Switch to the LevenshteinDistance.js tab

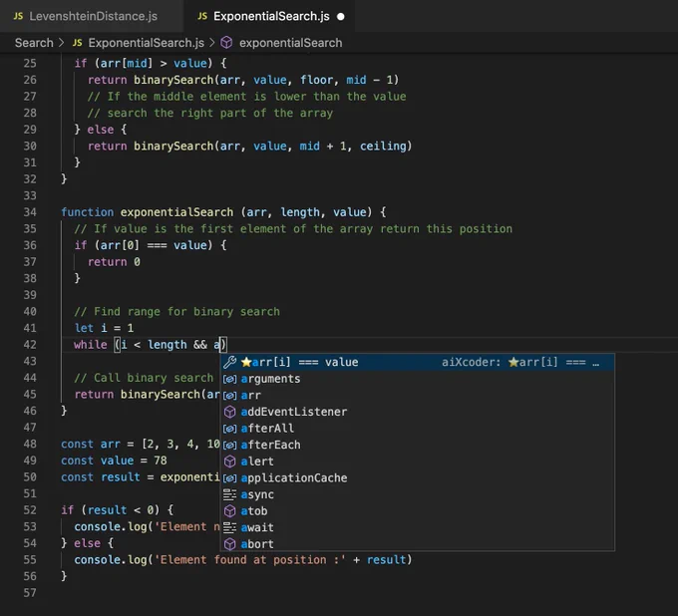[x=92, y=16]
